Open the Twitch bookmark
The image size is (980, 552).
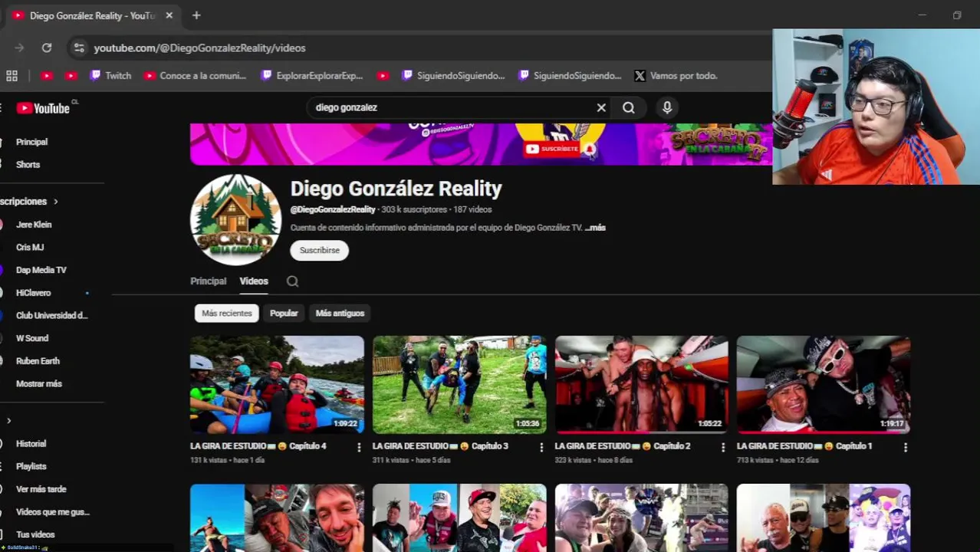[110, 76]
